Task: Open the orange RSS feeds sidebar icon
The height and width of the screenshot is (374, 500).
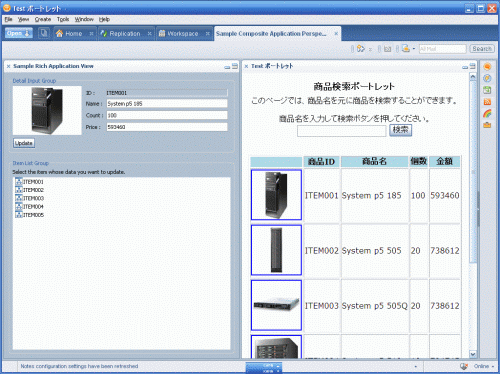Action: coord(487,102)
